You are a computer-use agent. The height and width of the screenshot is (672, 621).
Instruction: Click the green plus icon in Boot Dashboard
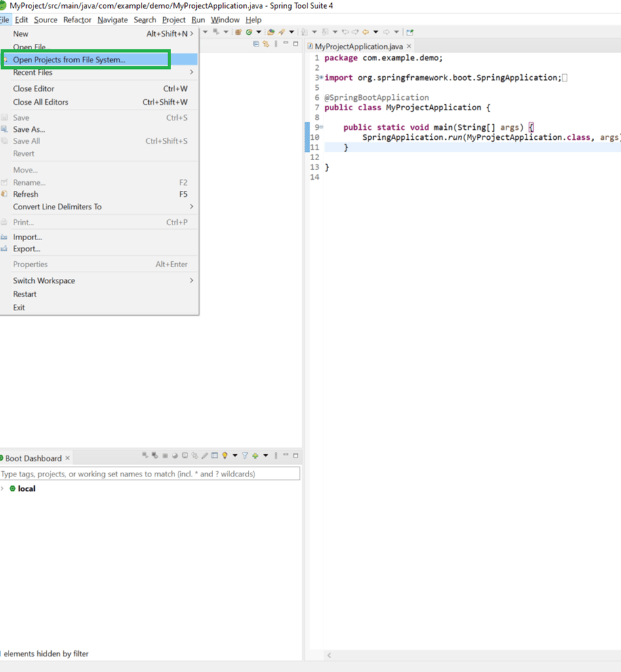point(255,455)
